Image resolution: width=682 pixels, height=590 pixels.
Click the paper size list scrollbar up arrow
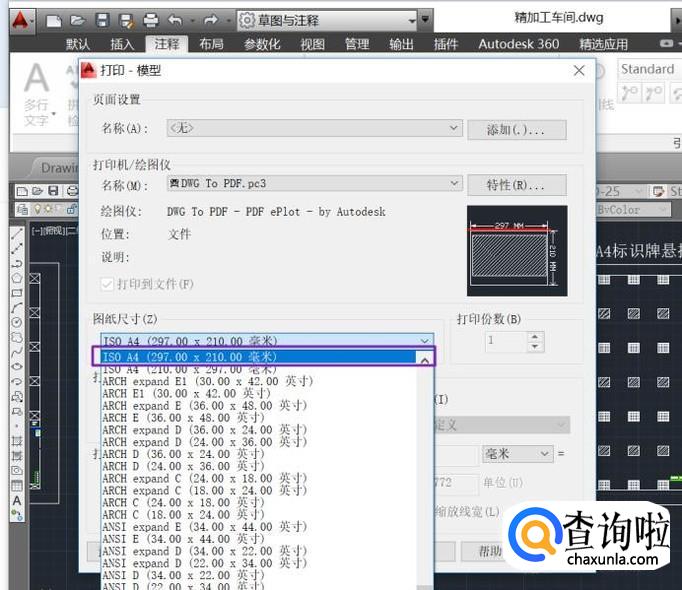(425, 360)
